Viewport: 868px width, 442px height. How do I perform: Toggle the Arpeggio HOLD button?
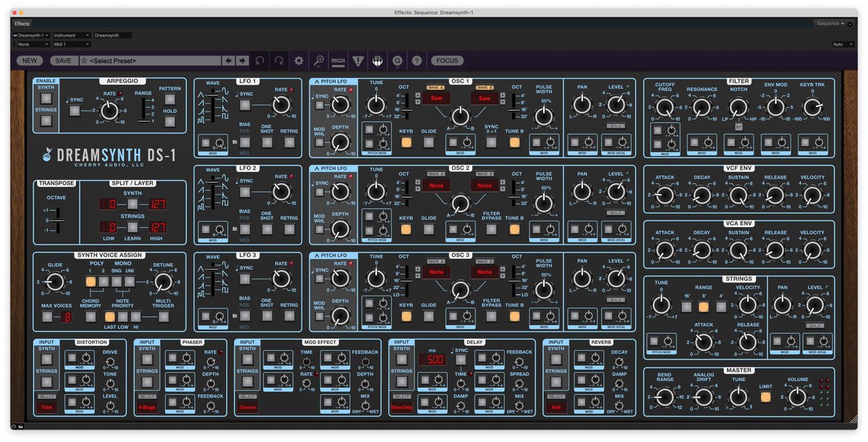(x=170, y=122)
